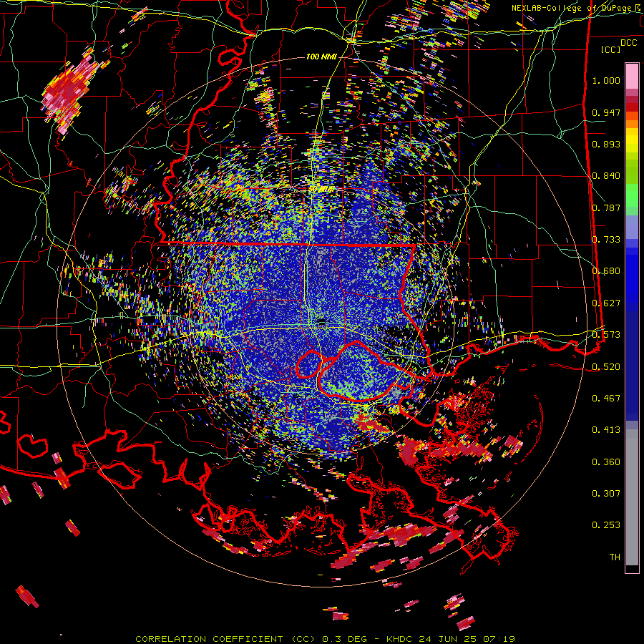Image resolution: width=644 pixels, height=644 pixels.
Task: Click the 0.307 legend value
Action: tap(606, 494)
